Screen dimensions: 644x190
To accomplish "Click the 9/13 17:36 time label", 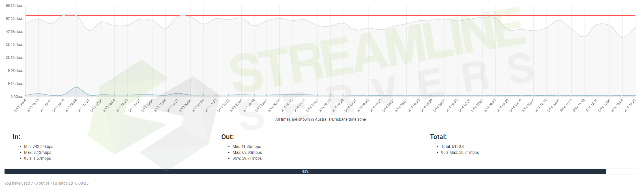I will [96, 105].
